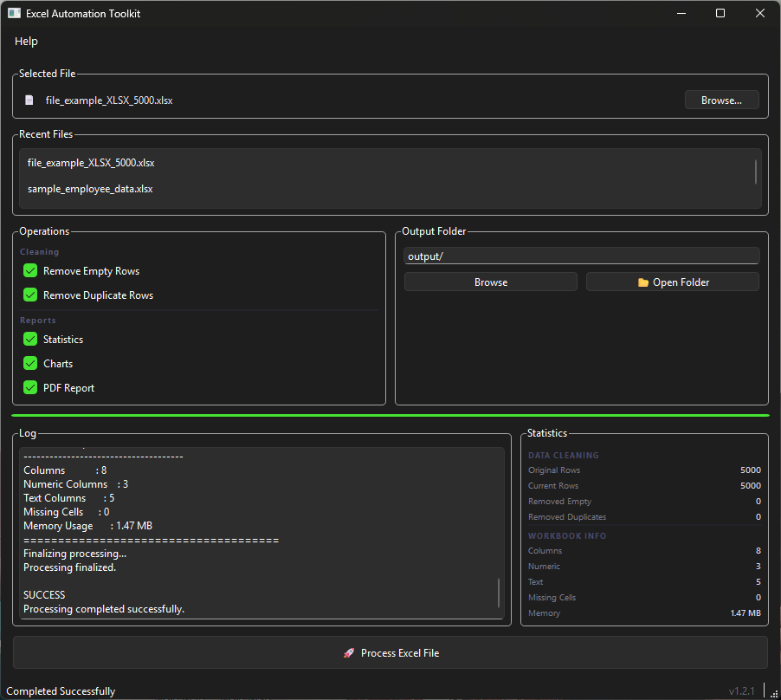
Task: Click the Browse... button for selected file
Action: (x=722, y=100)
